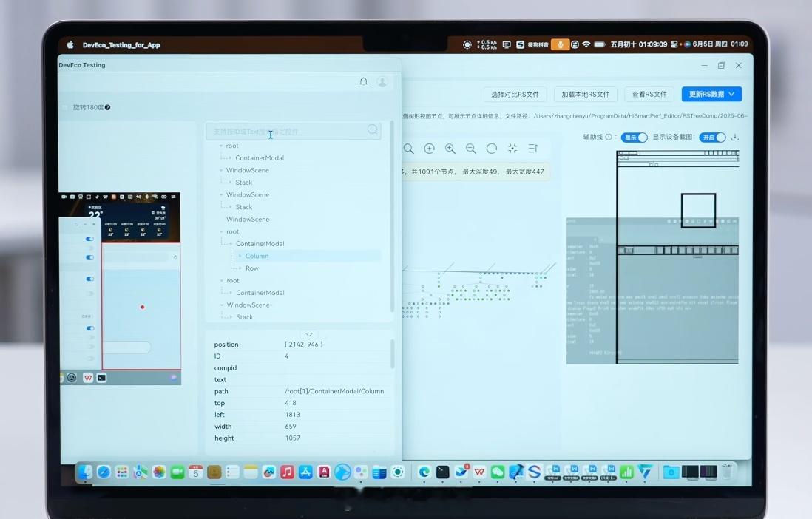Open Launchpad from the Dock
Viewport: 812px width, 519px height.
[x=122, y=472]
